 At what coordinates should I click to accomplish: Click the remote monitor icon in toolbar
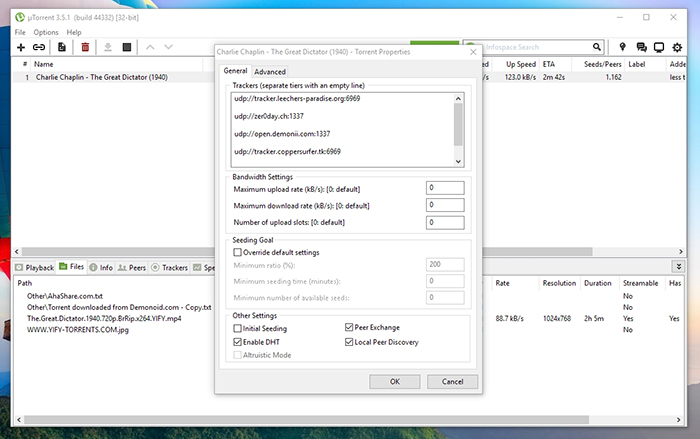coord(659,47)
